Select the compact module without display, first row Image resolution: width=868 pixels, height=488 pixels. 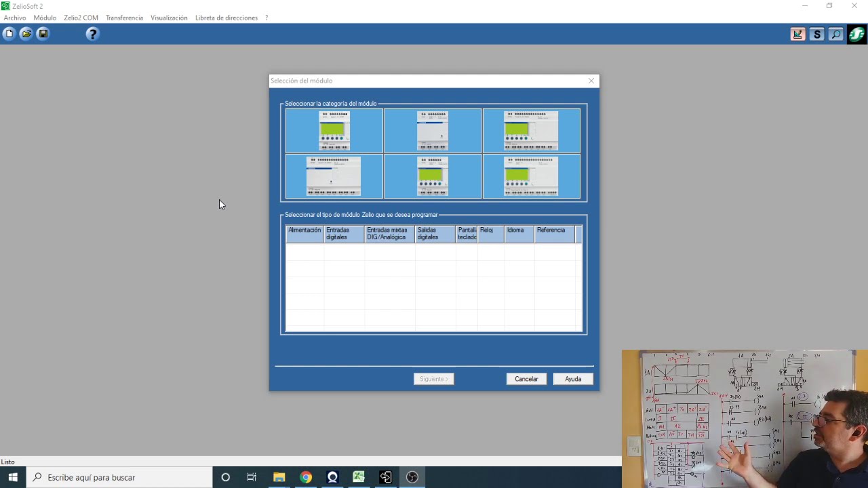pyautogui.click(x=433, y=131)
